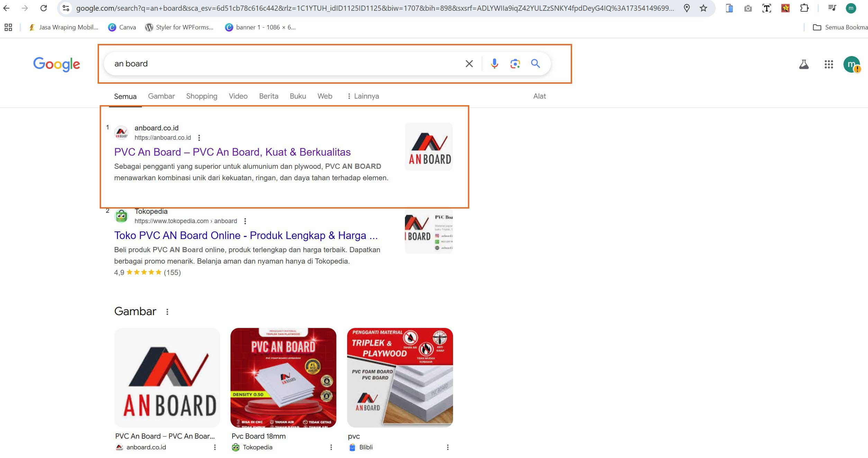The image size is (868, 458).
Task: Open Toko PVC AN Board Online Tokopedia result
Action: tap(246, 236)
